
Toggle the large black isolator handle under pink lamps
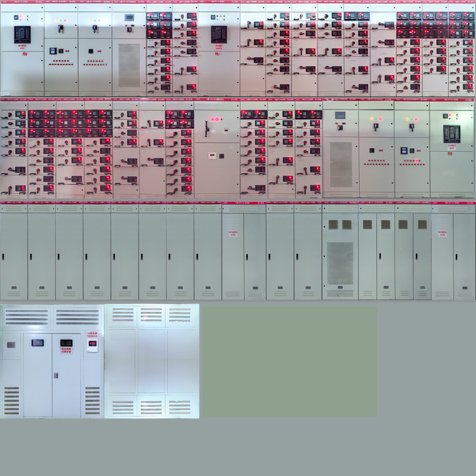click(206, 129)
